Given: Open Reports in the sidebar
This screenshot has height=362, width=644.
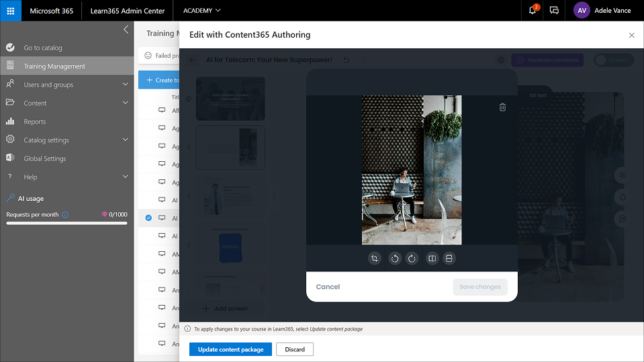Looking at the screenshot, I should [x=35, y=122].
